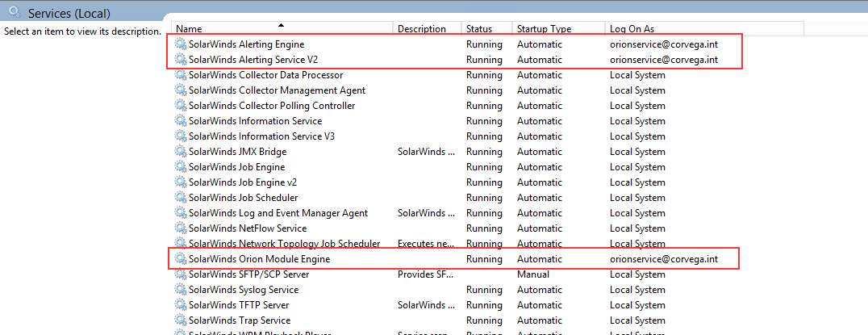868x335 pixels.
Task: Click gear icon for SolarWinds Alerting Engine
Action: pos(181,44)
